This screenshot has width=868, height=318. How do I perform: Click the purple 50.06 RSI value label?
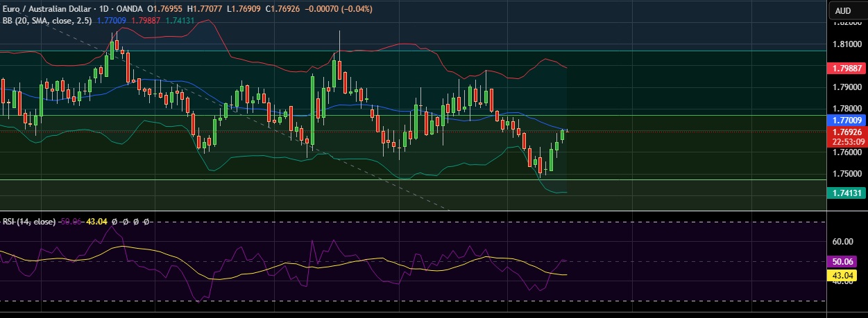(x=847, y=262)
